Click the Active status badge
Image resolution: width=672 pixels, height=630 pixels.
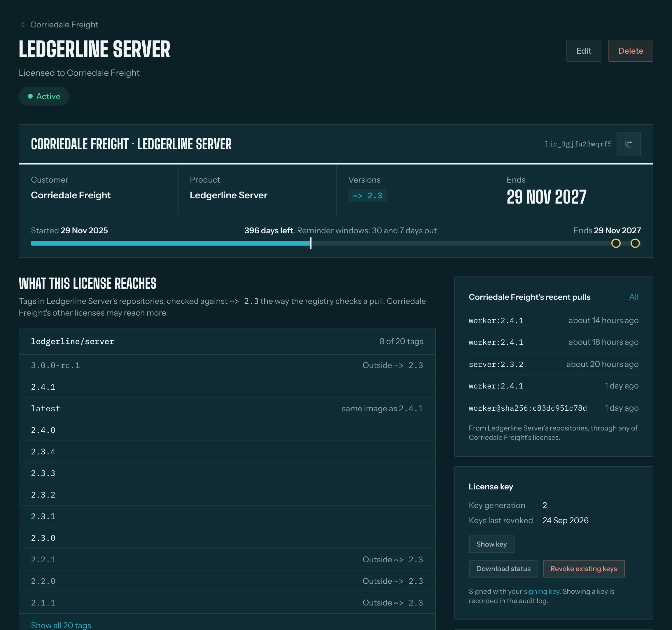coord(44,96)
